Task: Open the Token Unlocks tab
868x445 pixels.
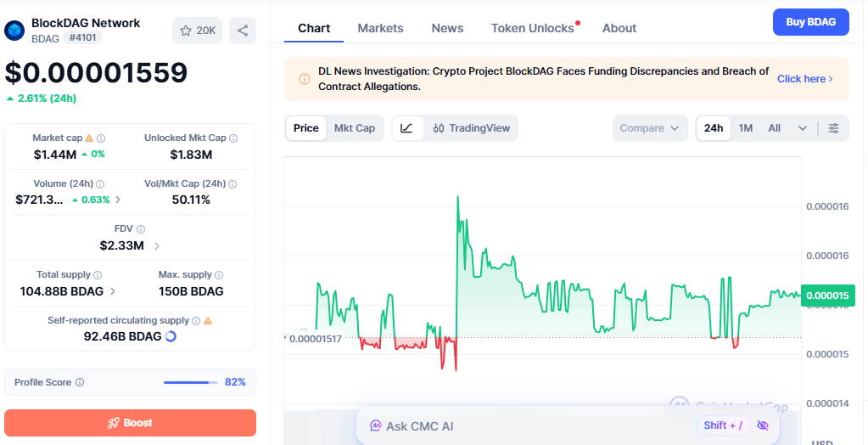Action: (x=533, y=28)
